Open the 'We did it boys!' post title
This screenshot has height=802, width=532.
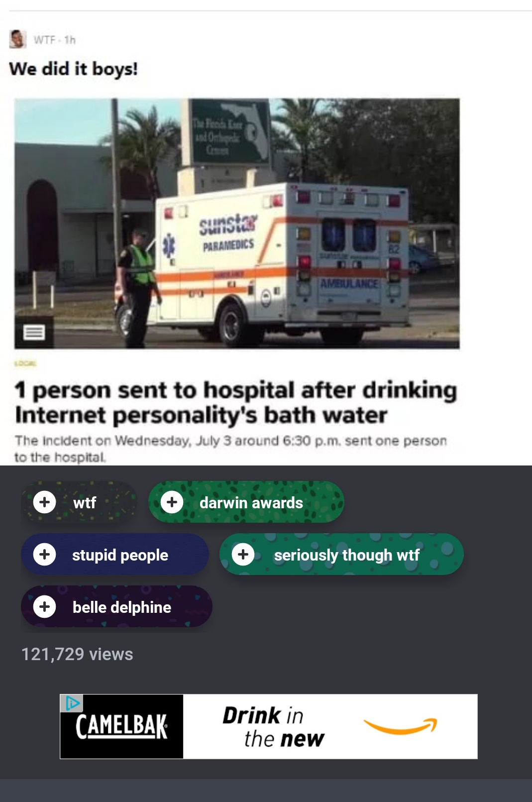73,69
